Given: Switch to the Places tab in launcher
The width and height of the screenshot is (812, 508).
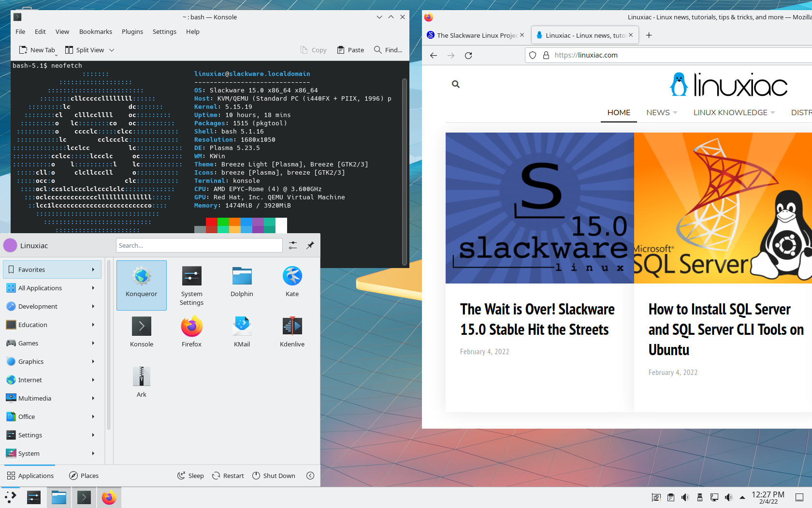Looking at the screenshot, I should click(x=84, y=476).
